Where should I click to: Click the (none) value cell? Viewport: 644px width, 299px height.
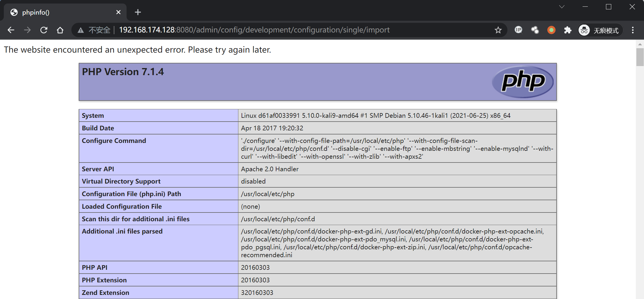(x=250, y=206)
